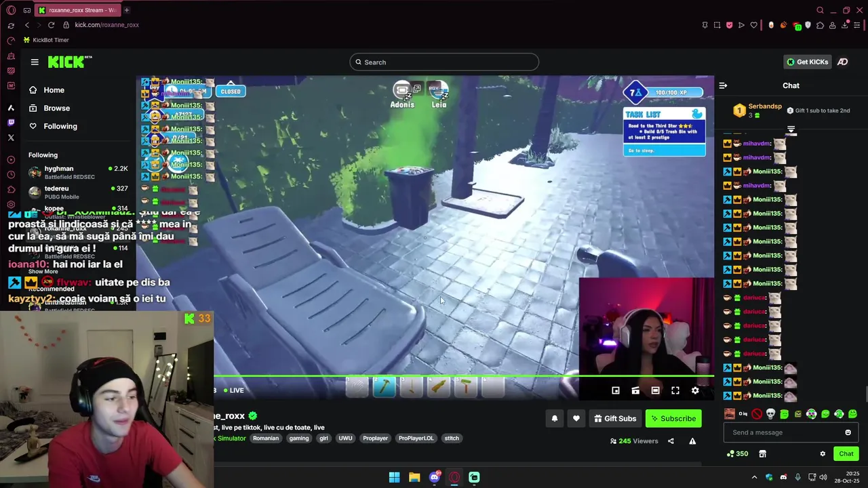868x488 pixels.
Task: Enter fullscreen on the video player
Action: tap(675, 390)
